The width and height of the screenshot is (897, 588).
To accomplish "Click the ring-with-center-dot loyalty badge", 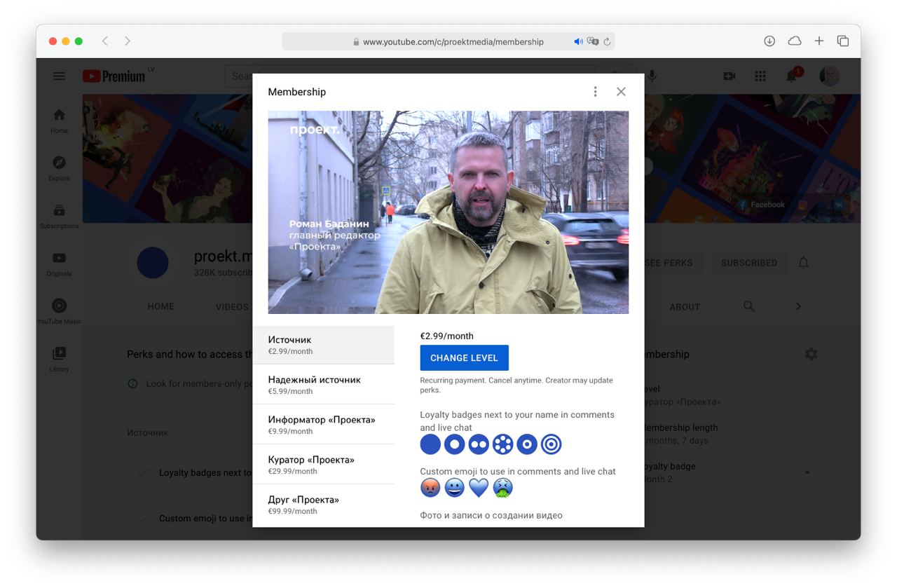I will tap(527, 444).
